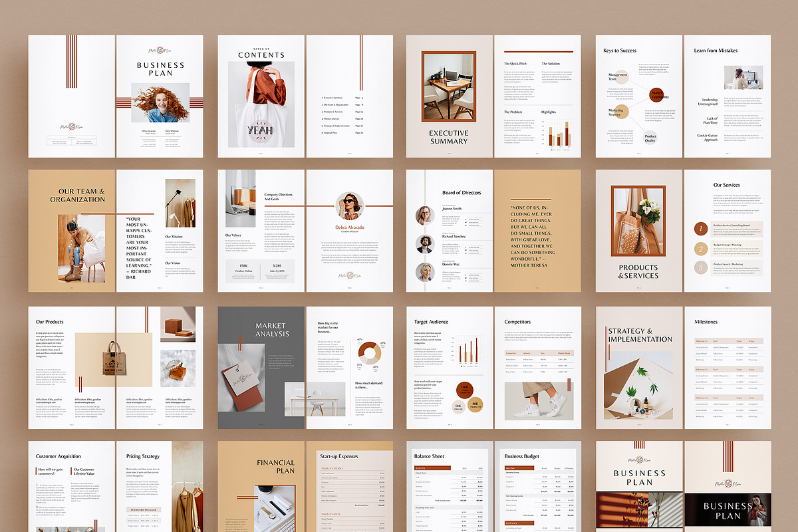Click the Highlights stacked bar chart
Viewport: 798px width, 532px height.
pyautogui.click(x=557, y=134)
